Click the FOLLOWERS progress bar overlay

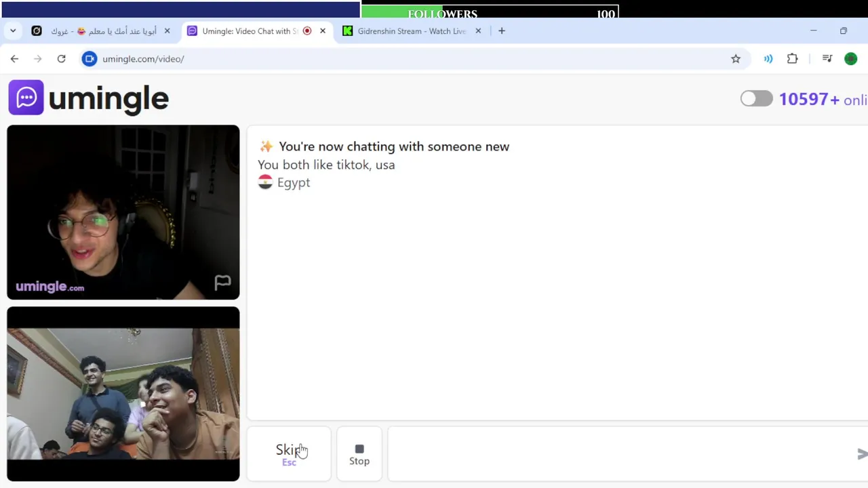[x=490, y=12]
